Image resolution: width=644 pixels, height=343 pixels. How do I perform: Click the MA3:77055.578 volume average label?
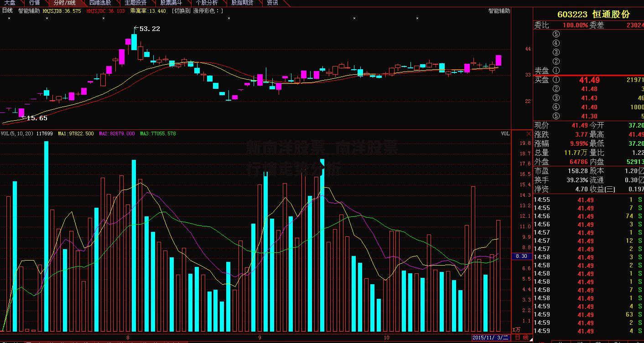(x=158, y=133)
